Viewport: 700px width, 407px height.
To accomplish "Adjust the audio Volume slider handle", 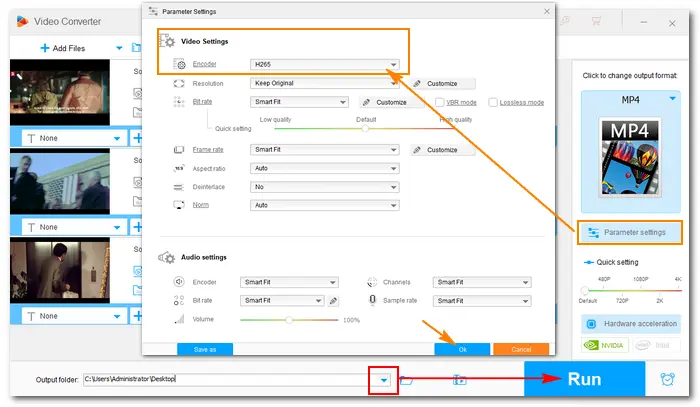I will pyautogui.click(x=289, y=319).
